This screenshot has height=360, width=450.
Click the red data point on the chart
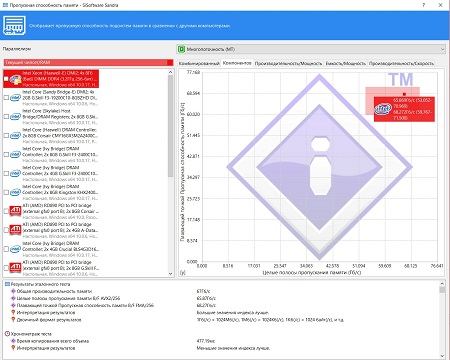pyautogui.click(x=404, y=94)
